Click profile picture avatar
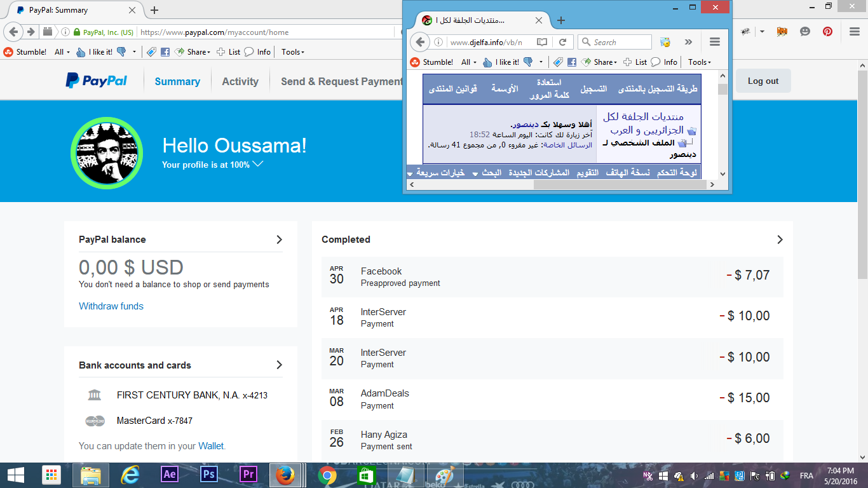Screen dimensions: 868x488 pos(107,153)
